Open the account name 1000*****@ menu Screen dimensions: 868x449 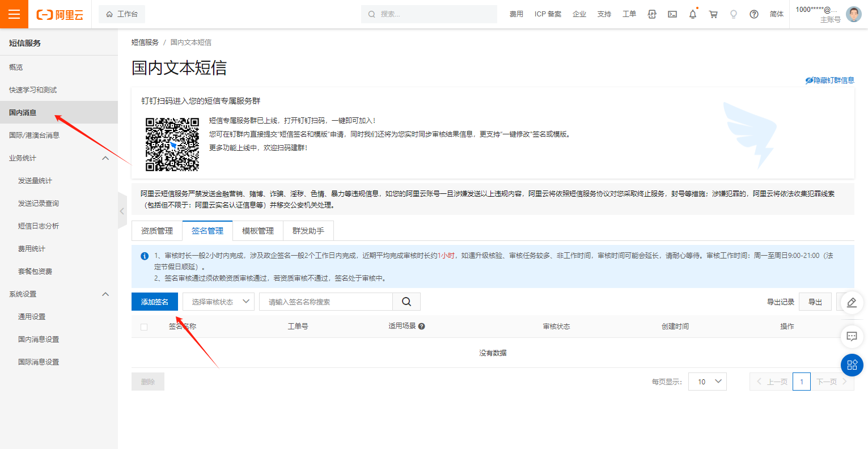[816, 10]
